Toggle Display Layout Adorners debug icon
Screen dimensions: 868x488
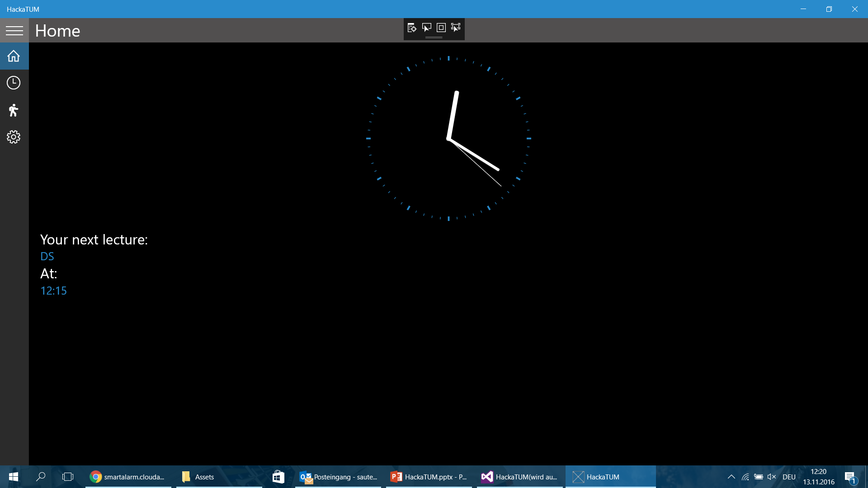(x=441, y=28)
